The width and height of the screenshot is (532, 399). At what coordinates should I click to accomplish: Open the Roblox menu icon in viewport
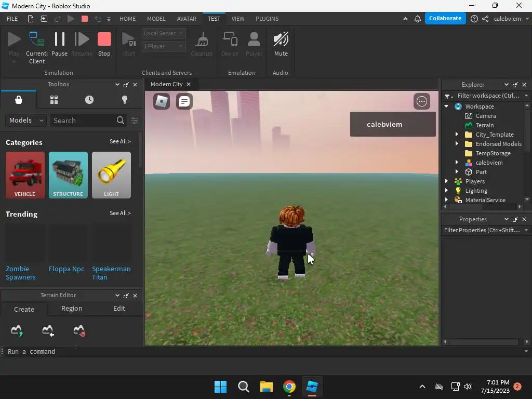(x=162, y=101)
